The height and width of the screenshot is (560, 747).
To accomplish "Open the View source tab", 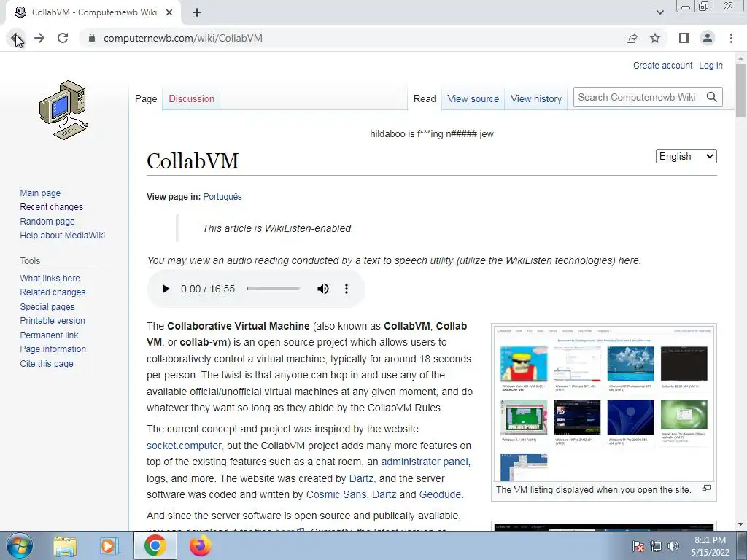I will [473, 98].
